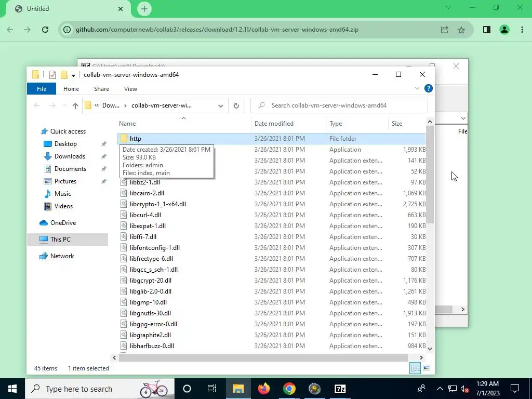Select libgpg-error-0.dll file icon
Viewport: 532px width, 399px height.
pos(124,324)
